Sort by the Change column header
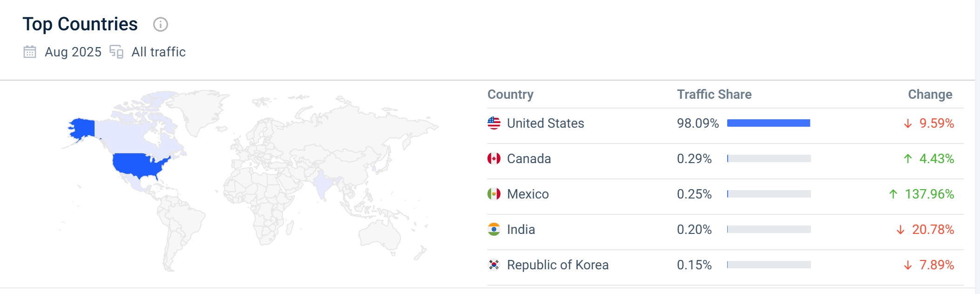 click(930, 94)
